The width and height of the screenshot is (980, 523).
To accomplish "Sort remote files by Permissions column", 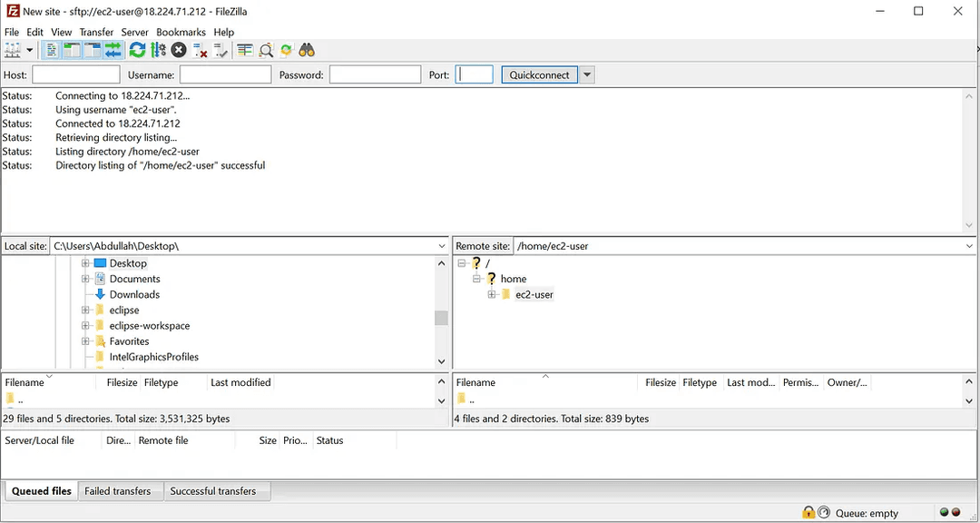I will [x=800, y=382].
